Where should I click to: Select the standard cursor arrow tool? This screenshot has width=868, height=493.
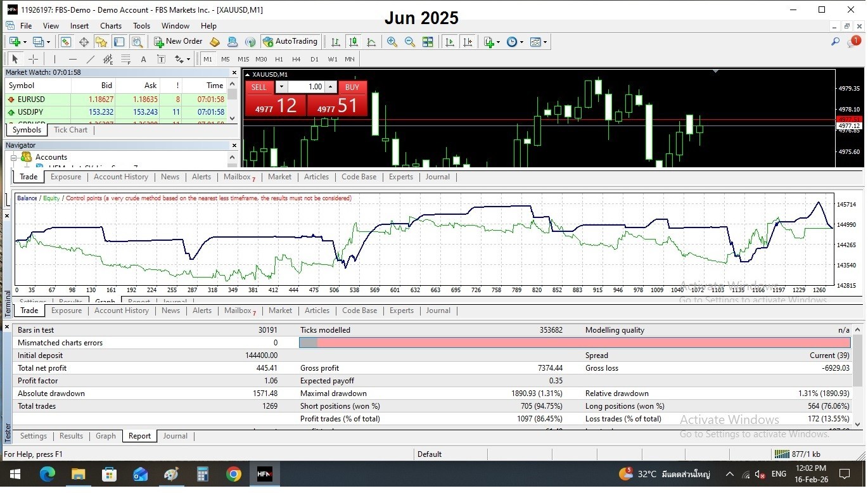coord(15,59)
